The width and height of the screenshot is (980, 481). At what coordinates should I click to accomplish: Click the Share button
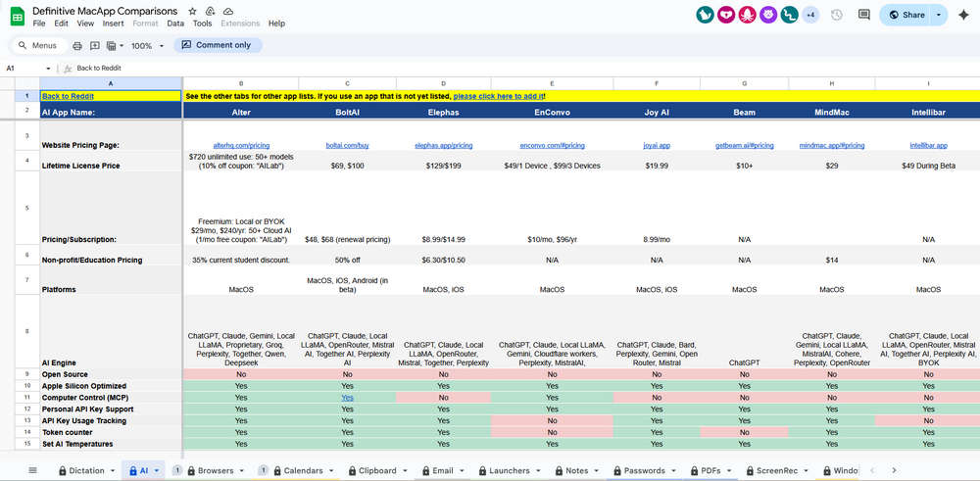point(906,15)
